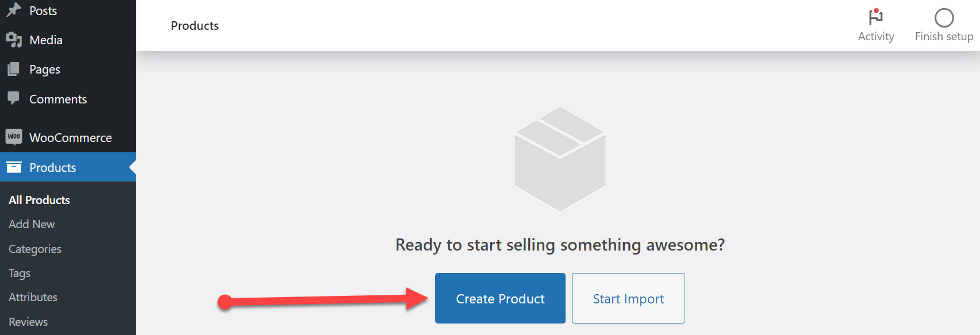Navigate to product Attributes
The height and width of the screenshot is (335, 980).
click(x=33, y=297)
